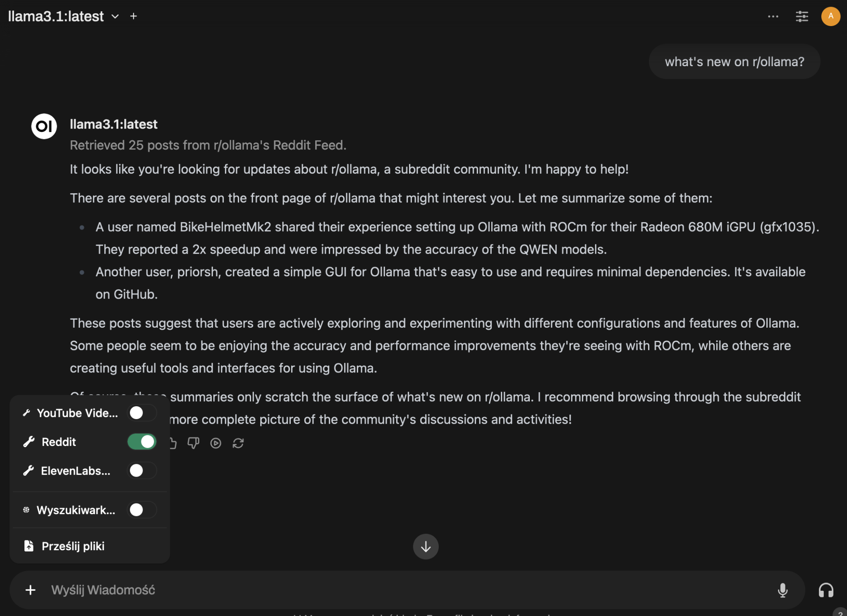Read the response aloud with the play icon
Screen dimensions: 847x616
click(216, 443)
